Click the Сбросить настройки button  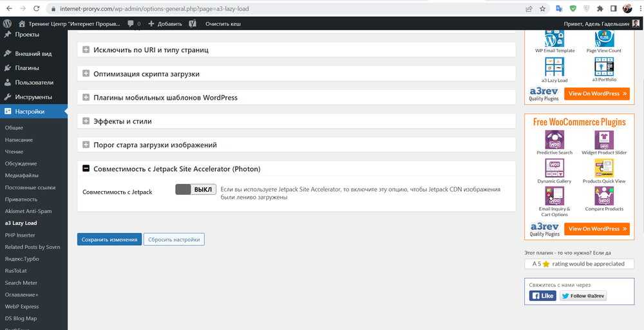(x=174, y=239)
